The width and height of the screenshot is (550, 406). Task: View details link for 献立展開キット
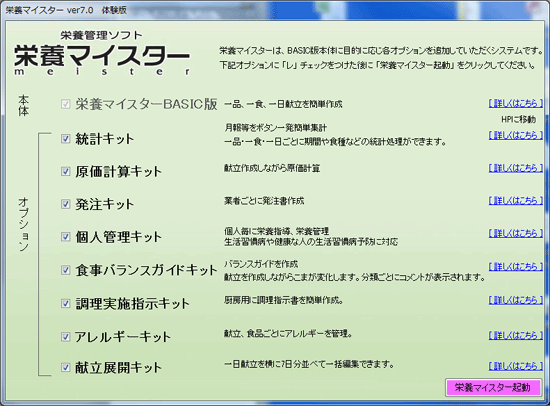click(x=516, y=366)
